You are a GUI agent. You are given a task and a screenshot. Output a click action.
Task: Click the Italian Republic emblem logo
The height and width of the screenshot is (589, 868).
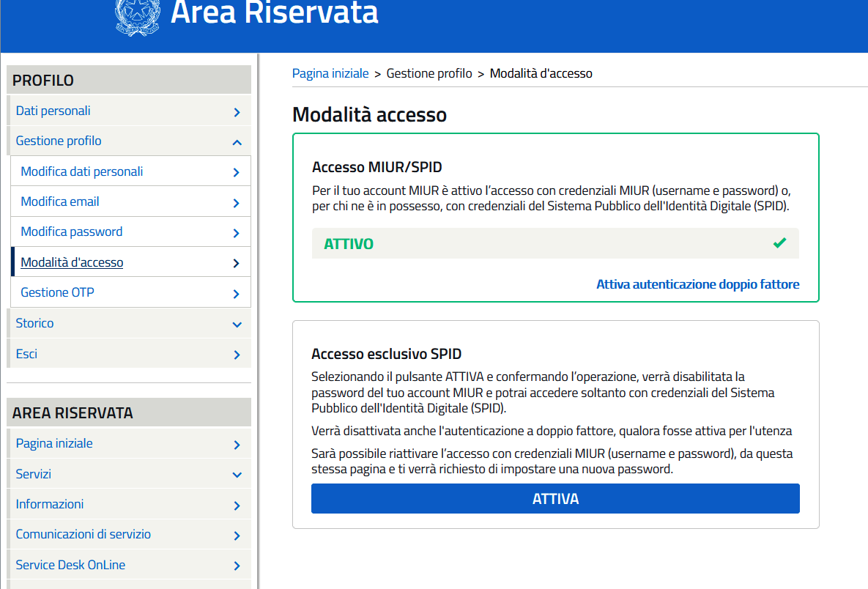[138, 16]
